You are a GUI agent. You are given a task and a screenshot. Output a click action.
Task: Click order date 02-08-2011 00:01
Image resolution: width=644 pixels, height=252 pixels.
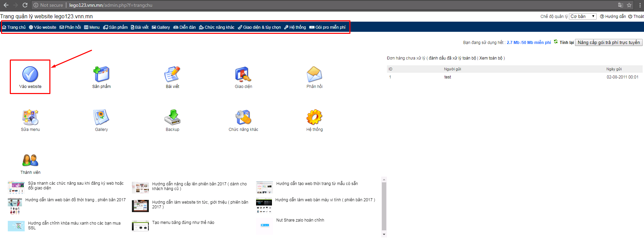click(622, 77)
